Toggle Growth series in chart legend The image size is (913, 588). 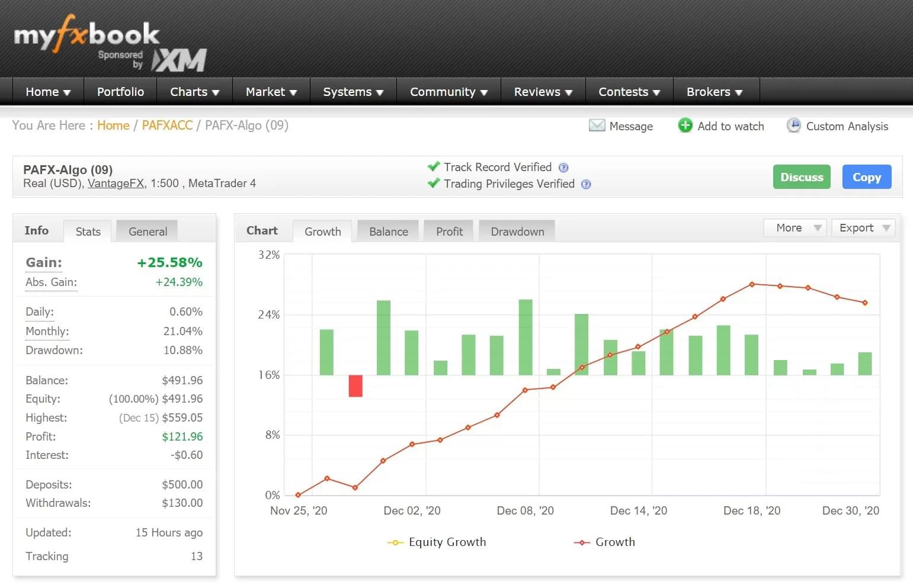(x=605, y=542)
